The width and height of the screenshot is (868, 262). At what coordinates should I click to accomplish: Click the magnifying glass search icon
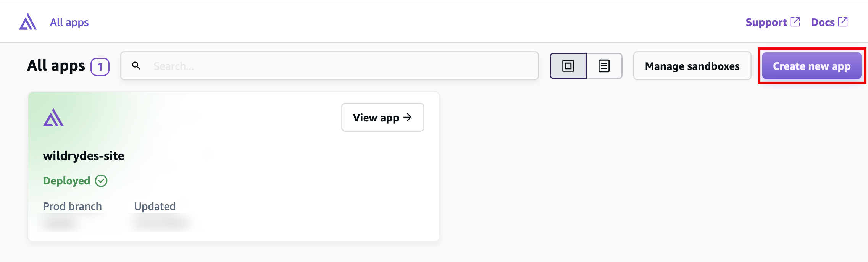tap(136, 66)
